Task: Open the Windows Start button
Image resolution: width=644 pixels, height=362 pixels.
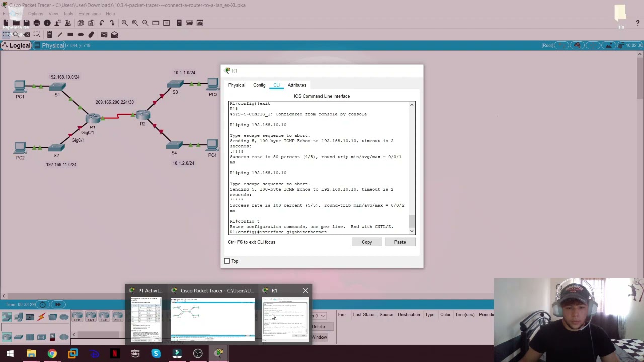Action: pos(10,354)
